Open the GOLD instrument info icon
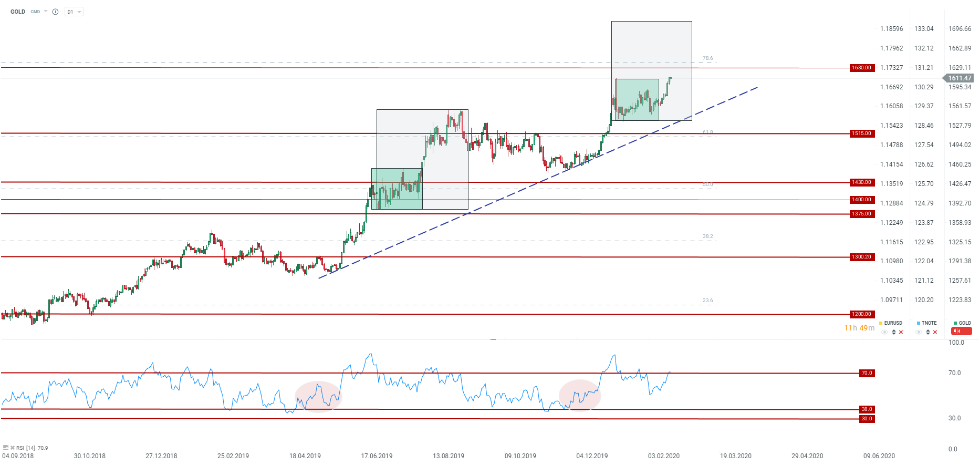 point(55,12)
